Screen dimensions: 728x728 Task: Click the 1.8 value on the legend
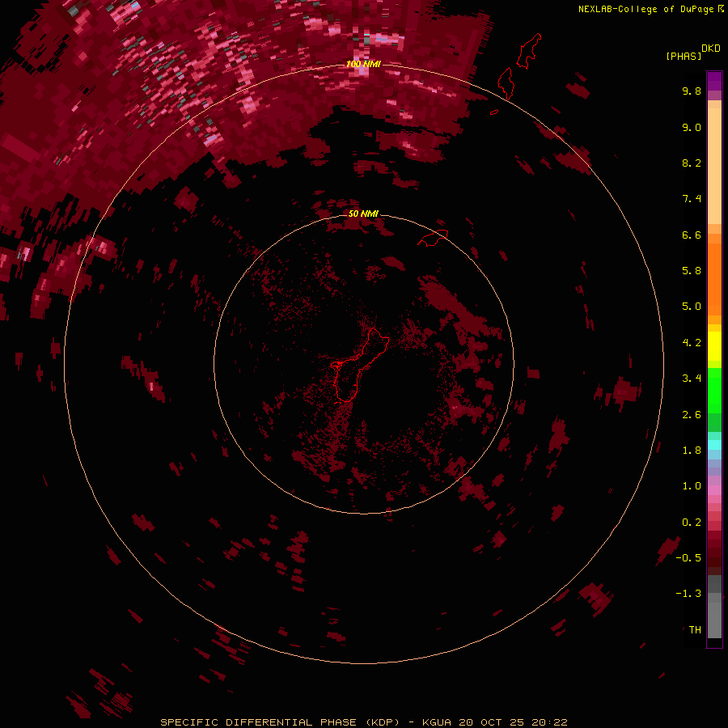(692, 451)
